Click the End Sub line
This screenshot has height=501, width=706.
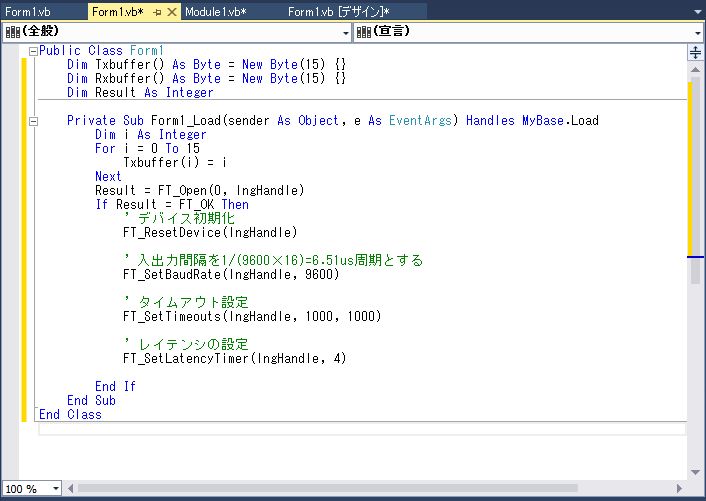pos(91,400)
